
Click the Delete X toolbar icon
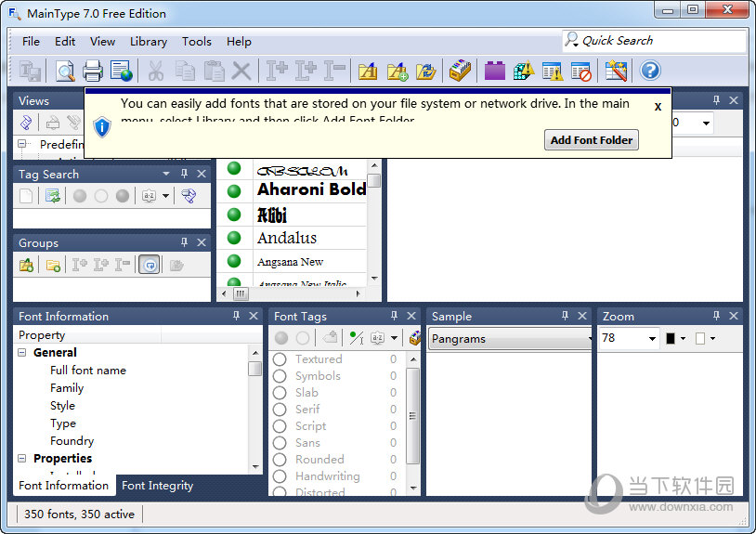tap(241, 71)
